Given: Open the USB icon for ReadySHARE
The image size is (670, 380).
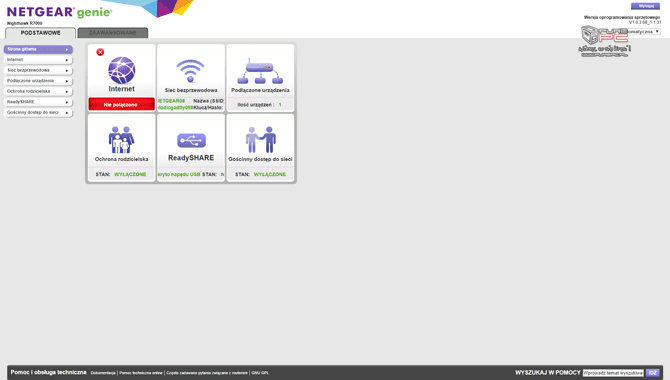Looking at the screenshot, I should (191, 140).
